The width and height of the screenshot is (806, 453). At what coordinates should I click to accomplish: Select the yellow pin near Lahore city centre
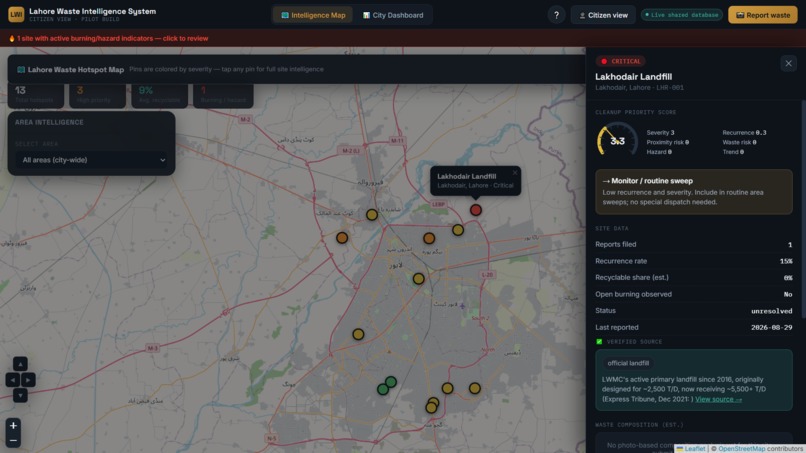[418, 279]
